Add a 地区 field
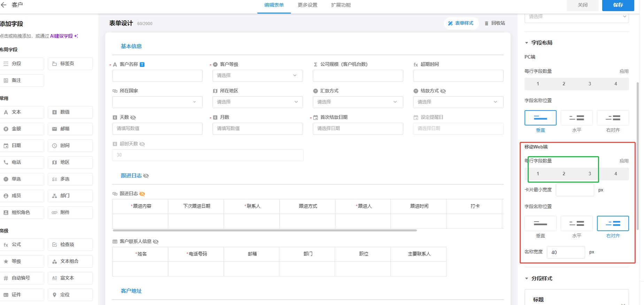 click(x=70, y=162)
